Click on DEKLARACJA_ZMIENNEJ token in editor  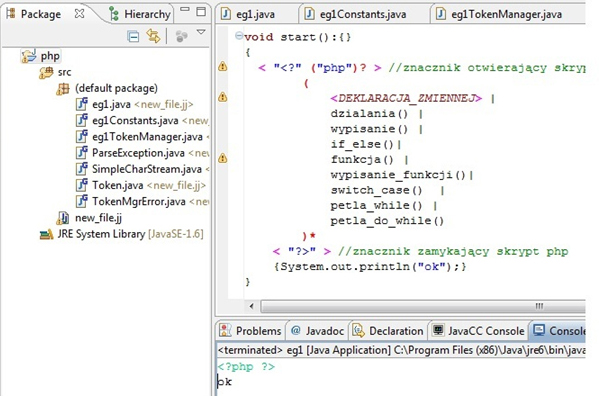tap(406, 99)
